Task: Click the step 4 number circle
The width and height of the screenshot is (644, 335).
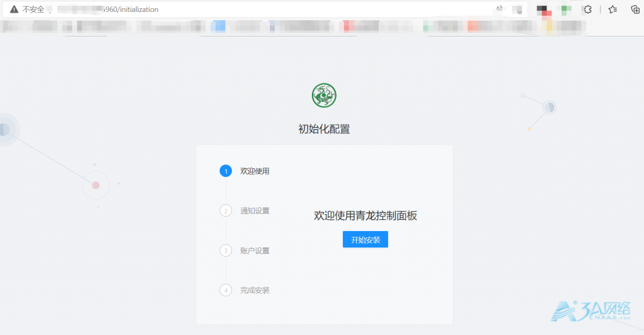Action: tap(226, 290)
